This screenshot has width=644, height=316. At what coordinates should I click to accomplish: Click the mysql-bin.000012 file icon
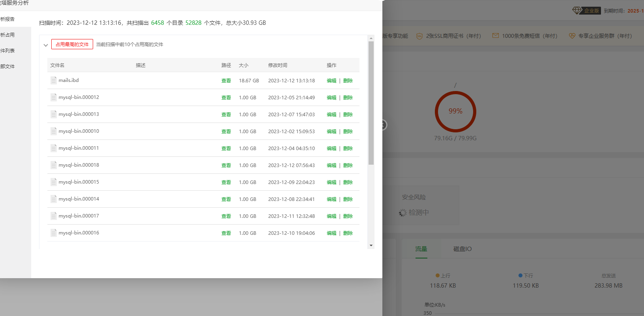pyautogui.click(x=53, y=97)
